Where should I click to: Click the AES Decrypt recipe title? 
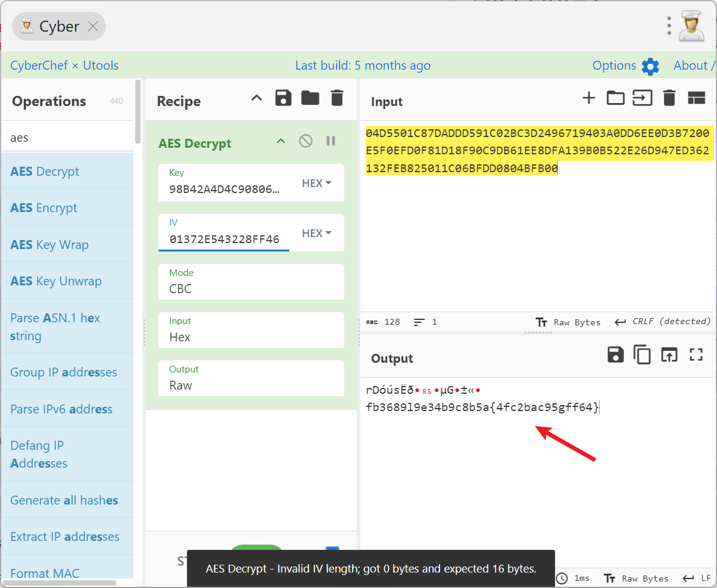tap(195, 144)
